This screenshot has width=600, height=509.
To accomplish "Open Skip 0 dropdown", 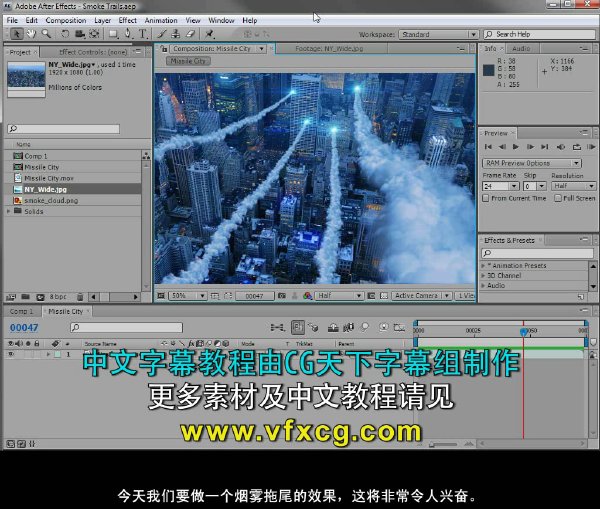I will tap(535, 186).
